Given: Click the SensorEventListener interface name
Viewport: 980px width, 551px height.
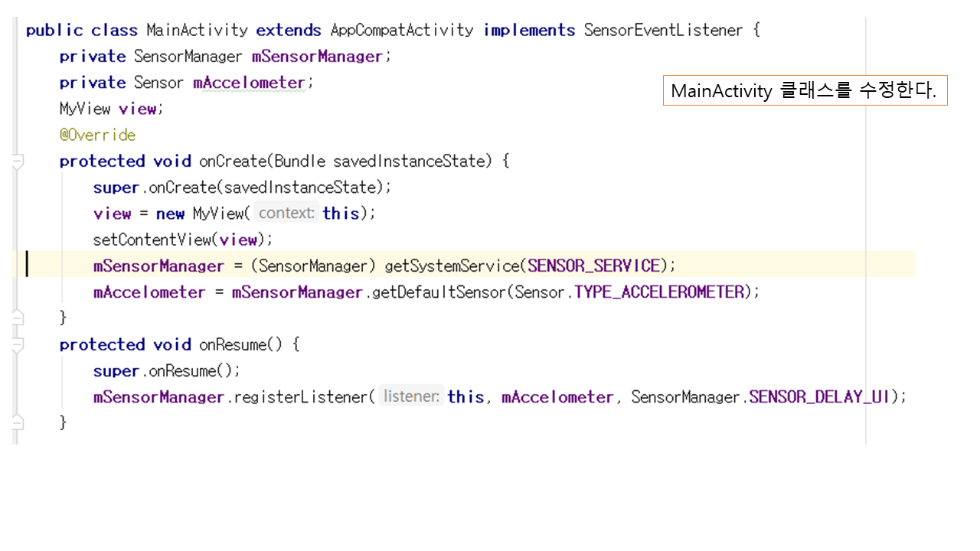Looking at the screenshot, I should pyautogui.click(x=663, y=31).
